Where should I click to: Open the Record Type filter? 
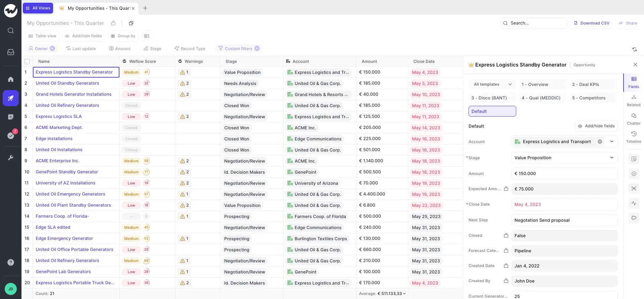(x=190, y=48)
